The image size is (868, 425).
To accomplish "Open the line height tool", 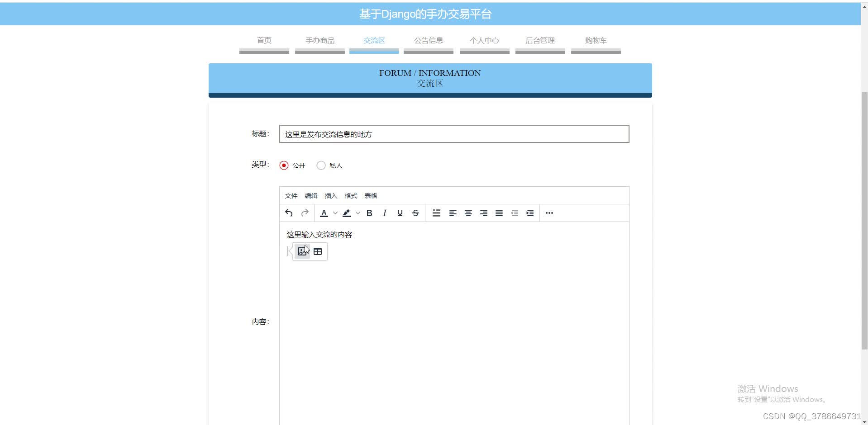I will click(x=436, y=213).
